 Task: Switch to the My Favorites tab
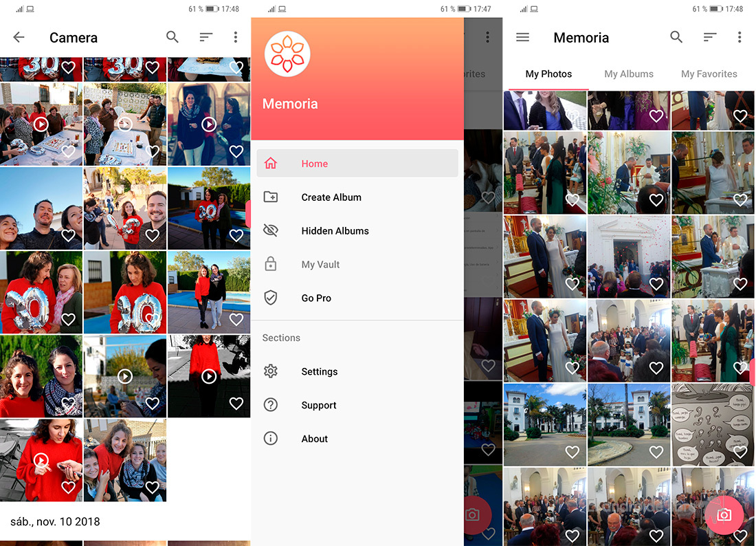tap(709, 74)
